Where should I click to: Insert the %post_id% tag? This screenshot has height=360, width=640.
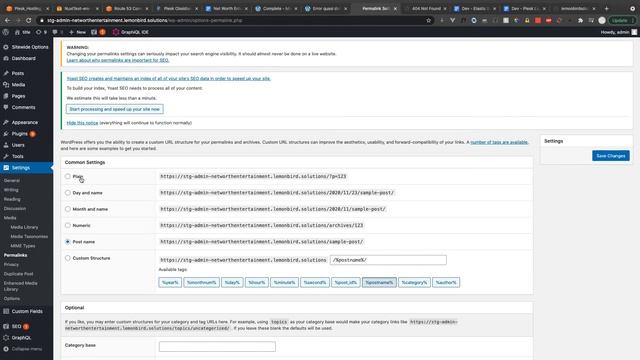(x=346, y=282)
